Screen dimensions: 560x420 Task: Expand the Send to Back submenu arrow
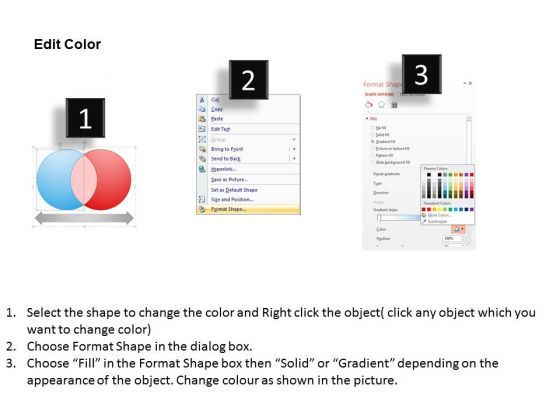click(x=294, y=158)
